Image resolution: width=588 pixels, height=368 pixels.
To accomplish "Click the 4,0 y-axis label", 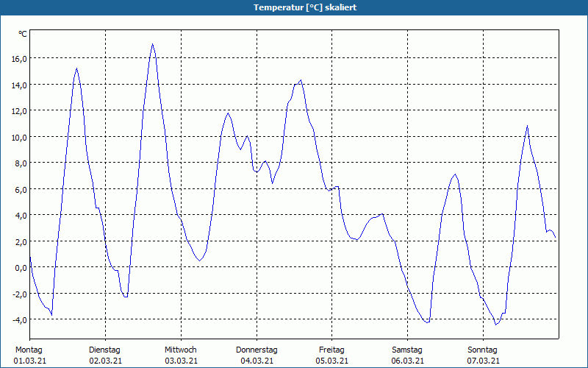I will click(x=22, y=216).
